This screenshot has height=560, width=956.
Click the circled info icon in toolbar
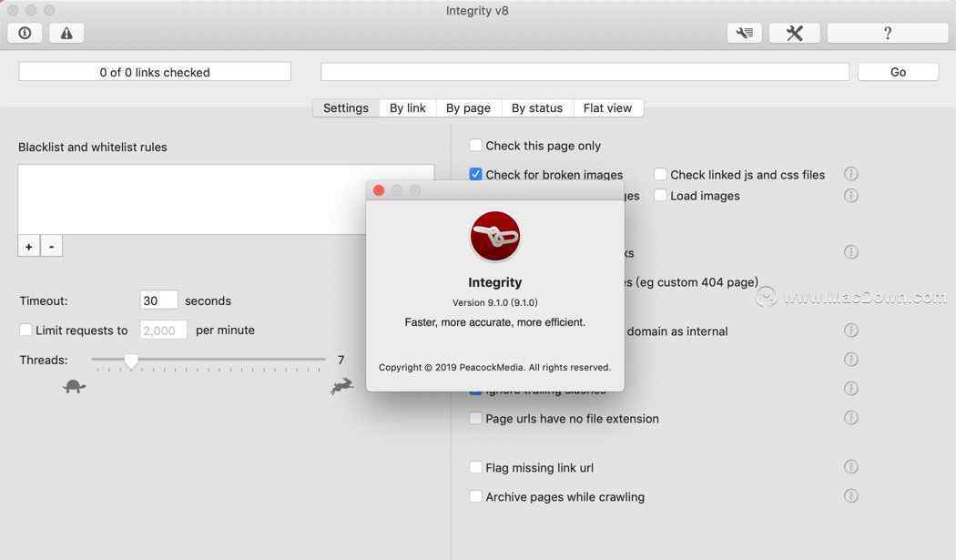coord(25,33)
